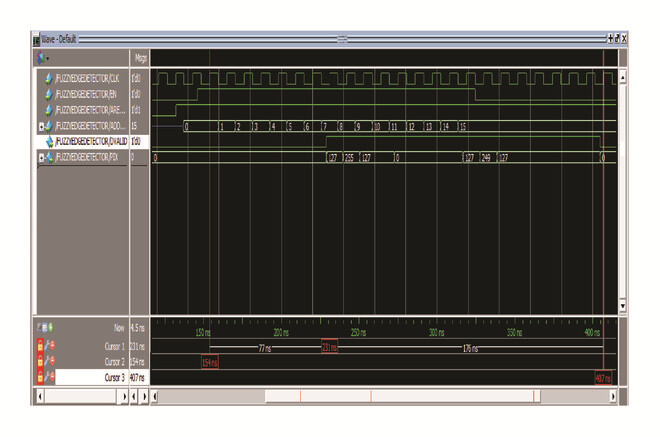660x437 pixels.
Task: Click the pencil edit icon for Cursor 3
Action: tap(47, 376)
